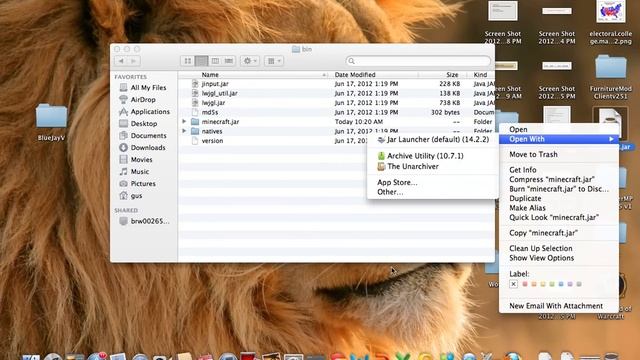This screenshot has height=360, width=640.
Task: Select electoral.college.ma...2.png desktop file
Action: tap(611, 23)
